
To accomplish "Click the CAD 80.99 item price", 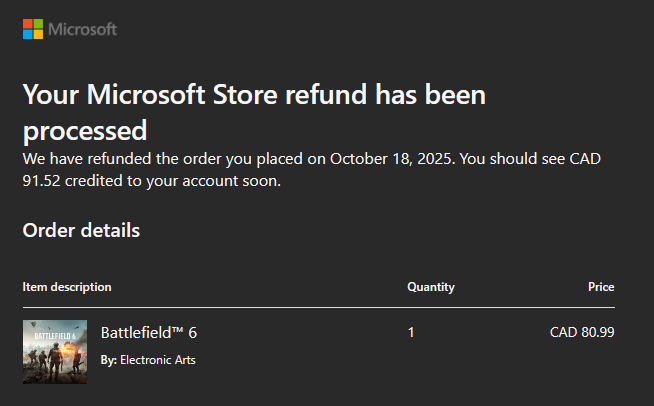I will pos(582,332).
